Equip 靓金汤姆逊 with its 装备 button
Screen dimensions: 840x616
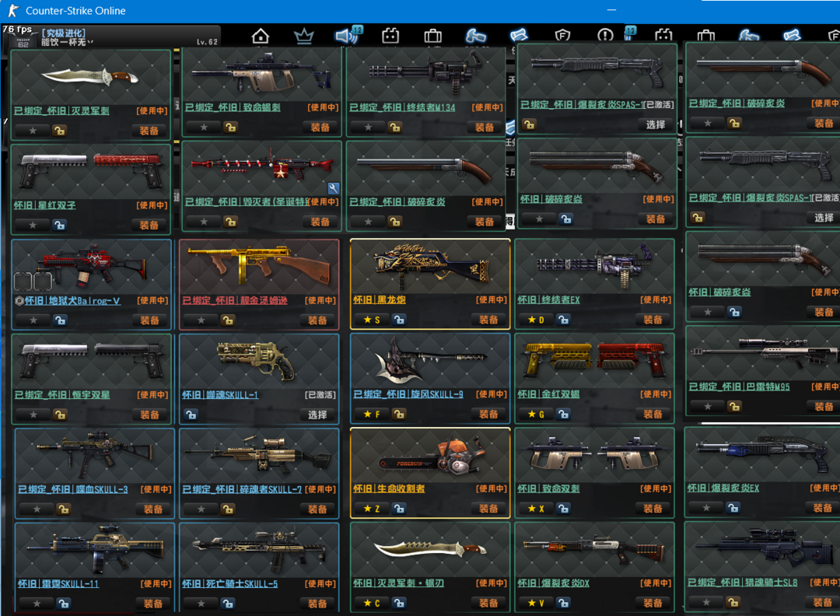(x=317, y=320)
